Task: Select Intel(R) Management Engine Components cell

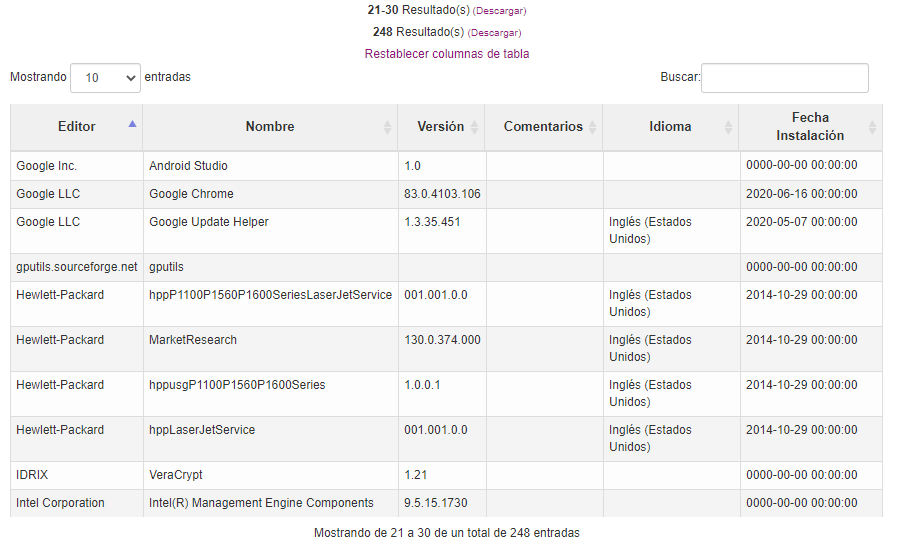Action: [271, 503]
